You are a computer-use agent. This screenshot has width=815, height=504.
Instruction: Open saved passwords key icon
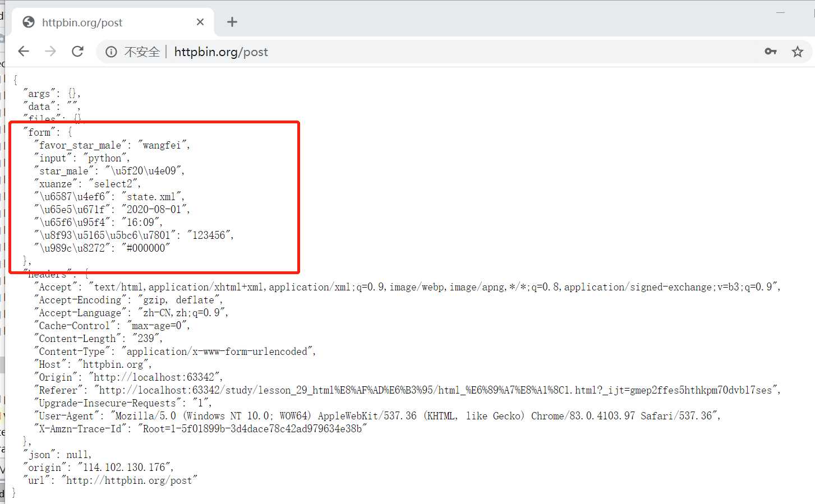[771, 52]
